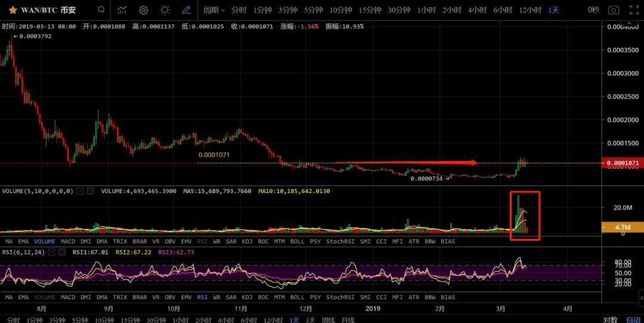Viewport: 644px width, 323px height.
Task: Expand the 周期 period dropdown
Action: click(x=213, y=10)
